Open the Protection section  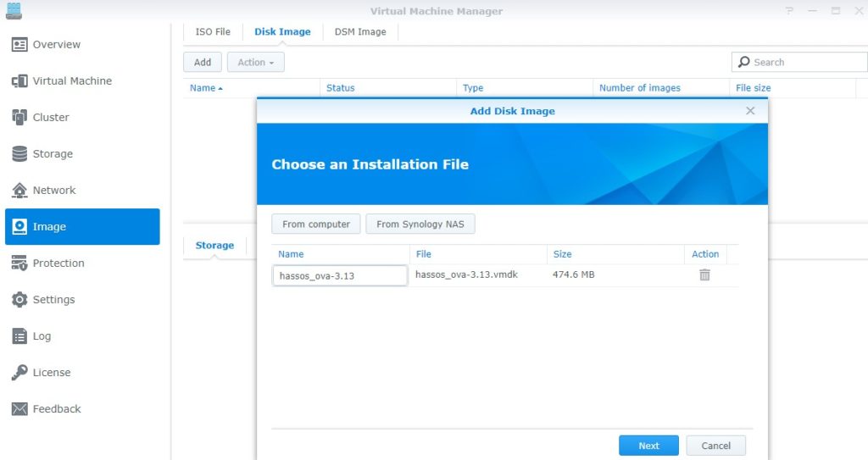point(82,263)
